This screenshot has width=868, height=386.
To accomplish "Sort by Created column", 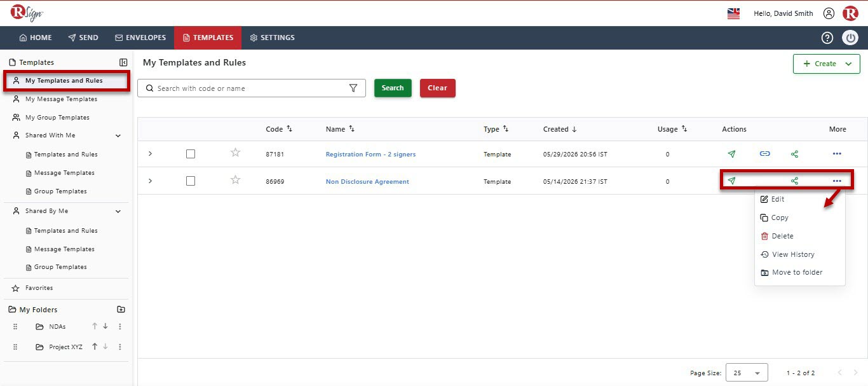I will [x=574, y=129].
